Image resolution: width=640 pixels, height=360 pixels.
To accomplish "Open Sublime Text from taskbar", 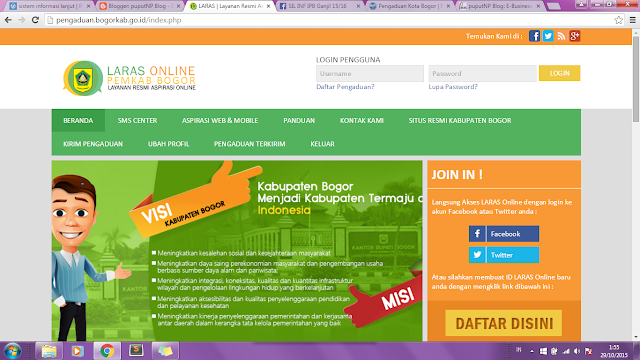I will coord(136,351).
